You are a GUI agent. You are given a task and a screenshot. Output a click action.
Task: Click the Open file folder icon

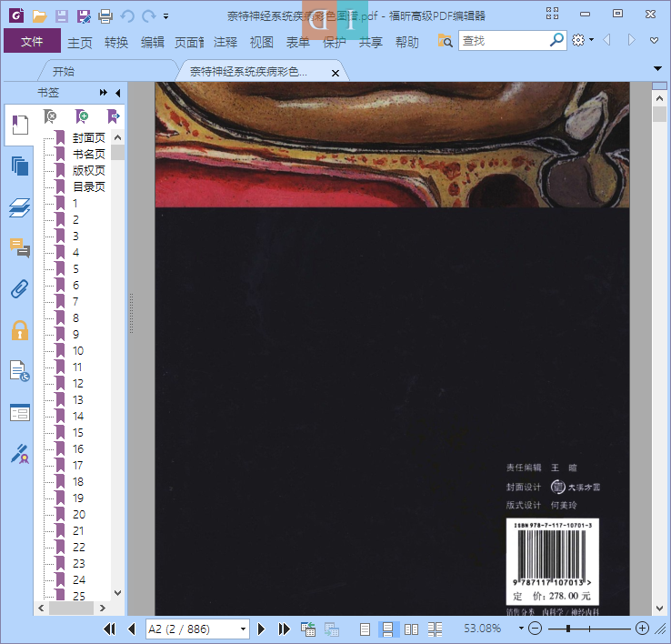(39, 16)
